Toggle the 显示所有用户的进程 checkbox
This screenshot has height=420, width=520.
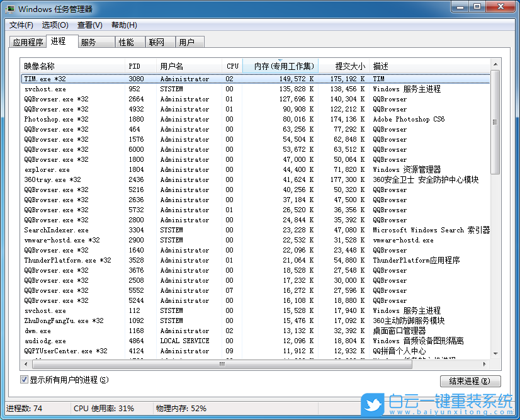click(25, 380)
